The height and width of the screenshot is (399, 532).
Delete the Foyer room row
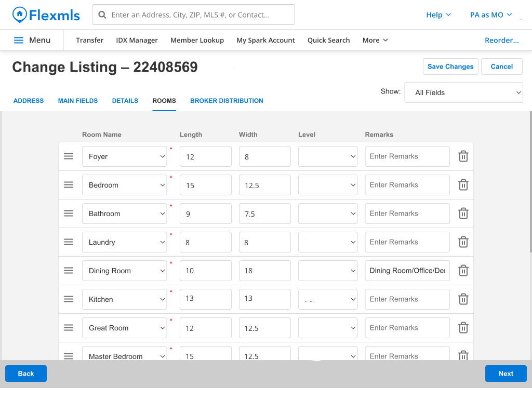click(463, 156)
